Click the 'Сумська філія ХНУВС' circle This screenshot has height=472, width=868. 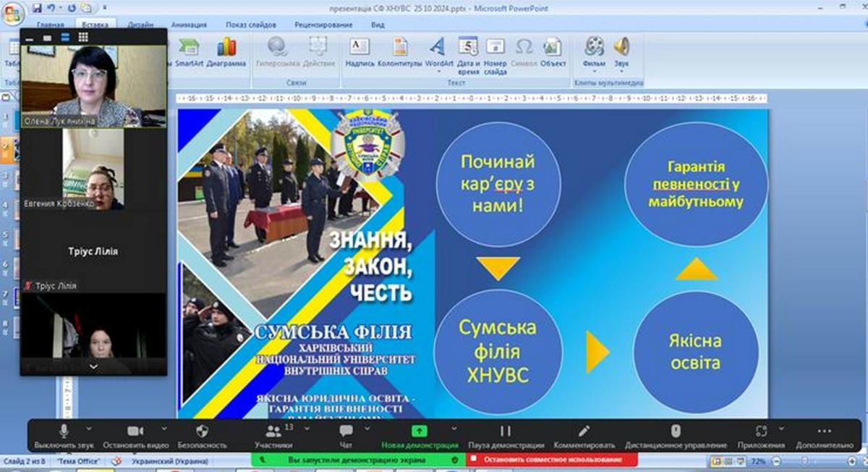coord(498,350)
